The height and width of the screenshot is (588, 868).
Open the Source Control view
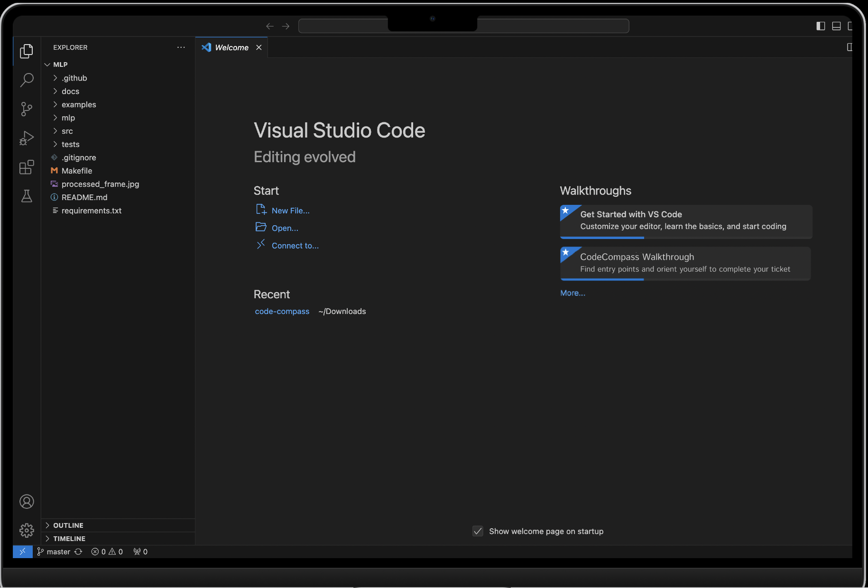[x=27, y=109]
